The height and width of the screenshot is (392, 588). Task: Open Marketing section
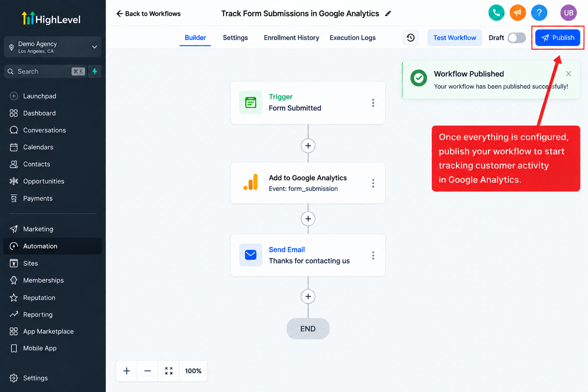(52, 229)
